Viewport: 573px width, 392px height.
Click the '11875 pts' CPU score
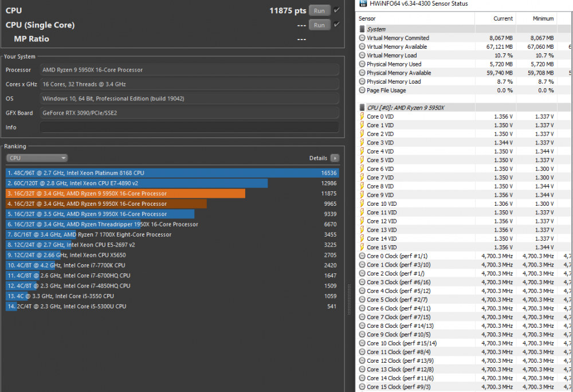pyautogui.click(x=288, y=10)
